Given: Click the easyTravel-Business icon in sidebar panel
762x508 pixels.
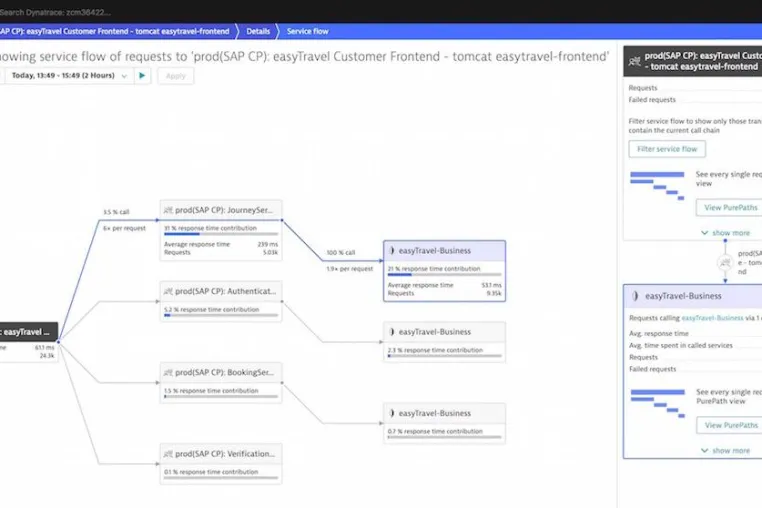Looking at the screenshot, I should [635, 296].
